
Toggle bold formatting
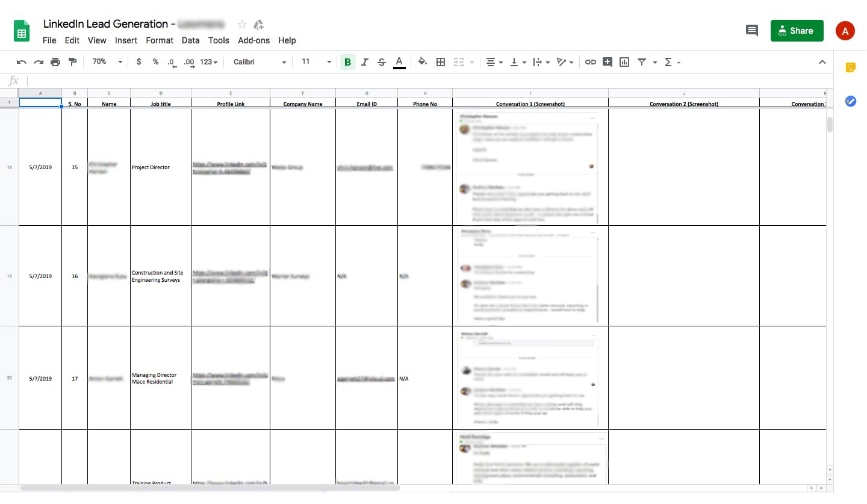click(x=347, y=62)
